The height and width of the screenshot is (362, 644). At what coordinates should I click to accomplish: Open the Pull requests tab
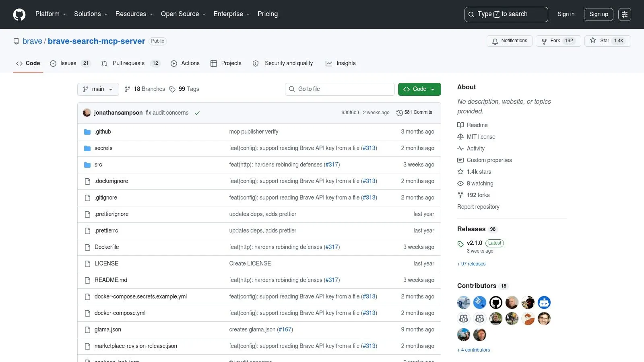(131, 63)
